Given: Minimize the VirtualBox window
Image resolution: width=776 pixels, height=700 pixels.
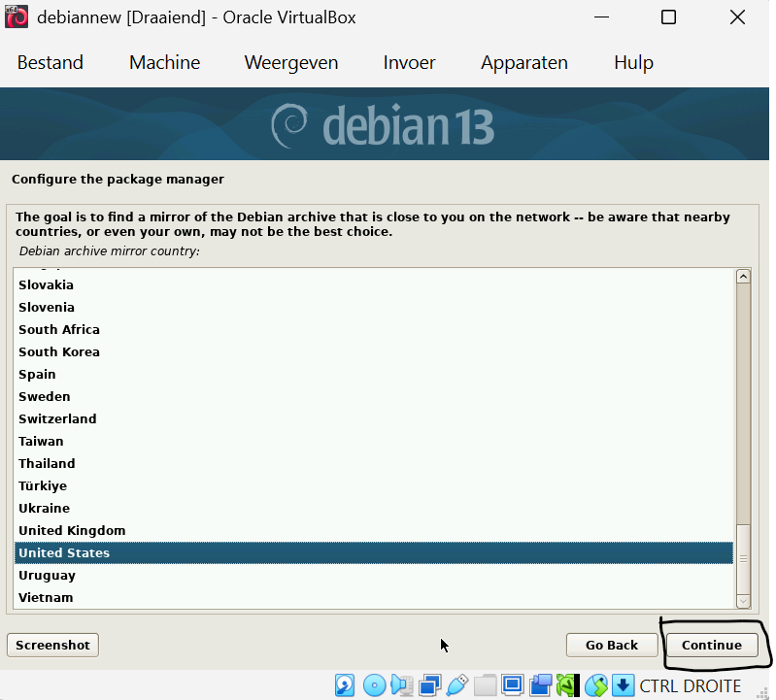Looking at the screenshot, I should (x=601, y=17).
